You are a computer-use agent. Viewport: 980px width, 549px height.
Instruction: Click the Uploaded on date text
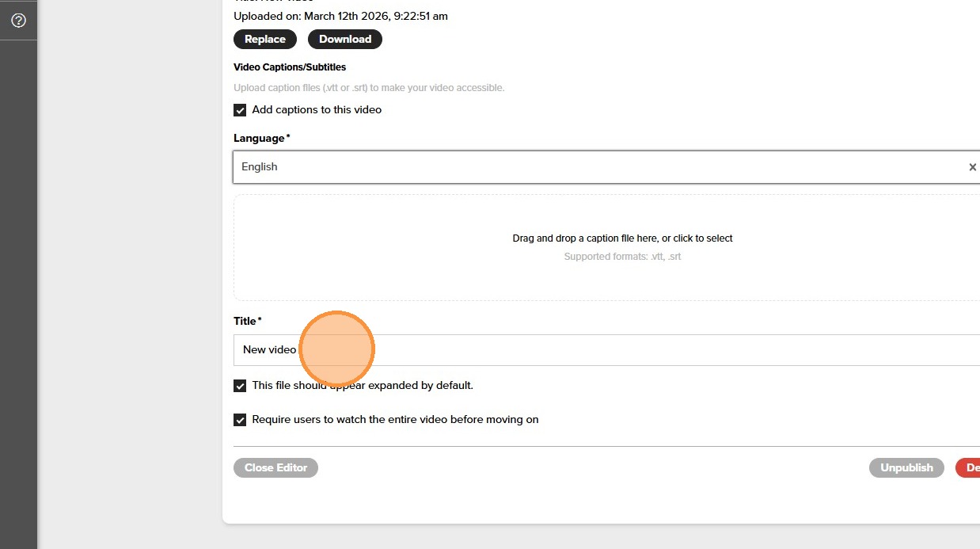coord(340,16)
